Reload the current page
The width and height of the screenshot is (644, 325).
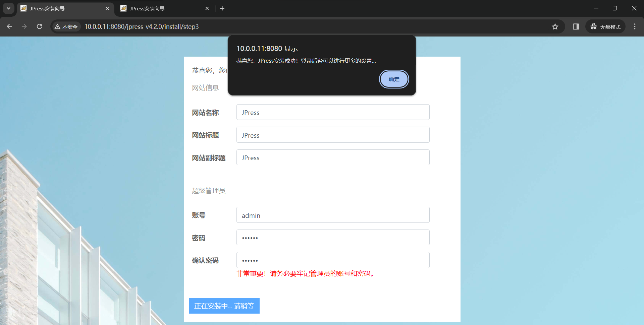39,26
